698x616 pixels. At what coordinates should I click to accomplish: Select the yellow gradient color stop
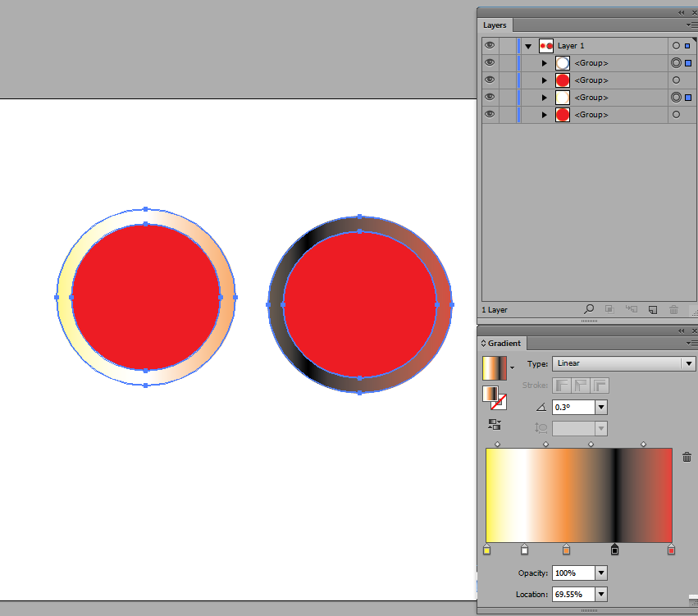tap(486, 550)
